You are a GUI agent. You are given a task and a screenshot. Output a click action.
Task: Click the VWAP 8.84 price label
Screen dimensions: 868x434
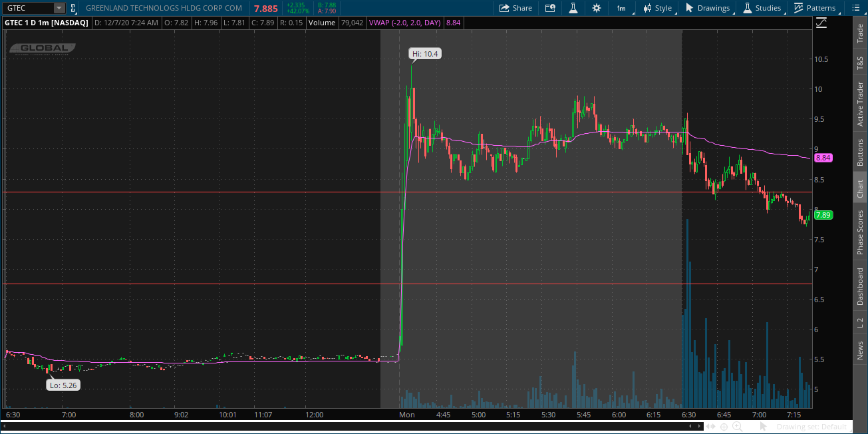click(823, 158)
